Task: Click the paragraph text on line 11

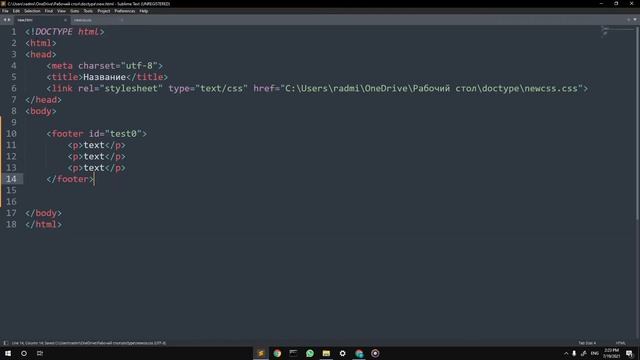Action: pos(94,145)
